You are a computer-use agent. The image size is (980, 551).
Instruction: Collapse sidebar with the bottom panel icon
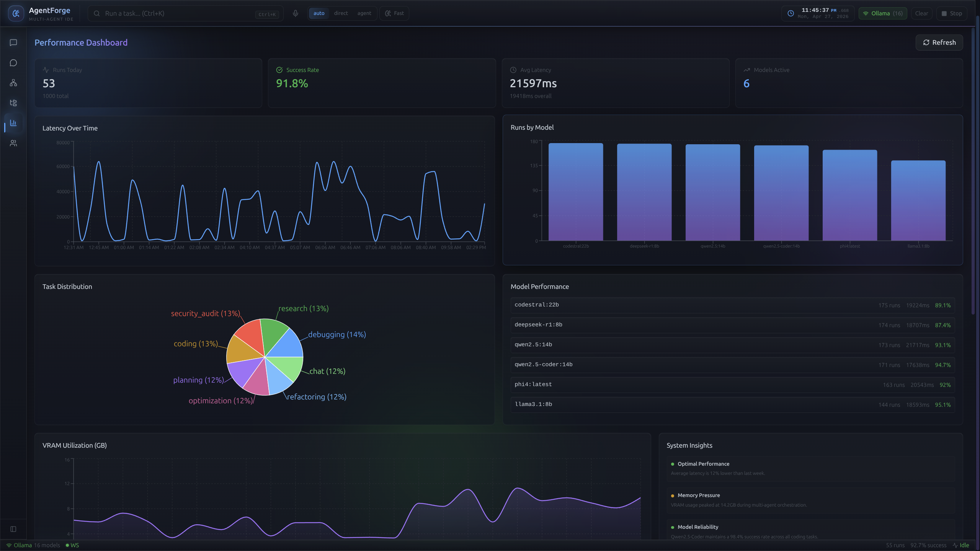coord(13,529)
